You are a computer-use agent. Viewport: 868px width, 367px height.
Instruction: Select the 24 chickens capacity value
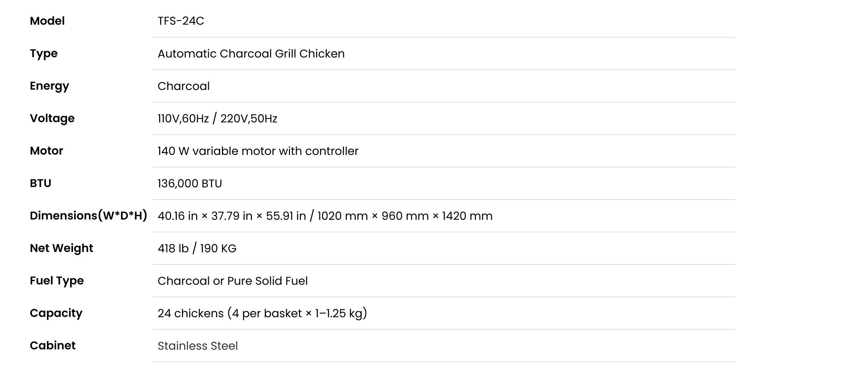click(262, 313)
